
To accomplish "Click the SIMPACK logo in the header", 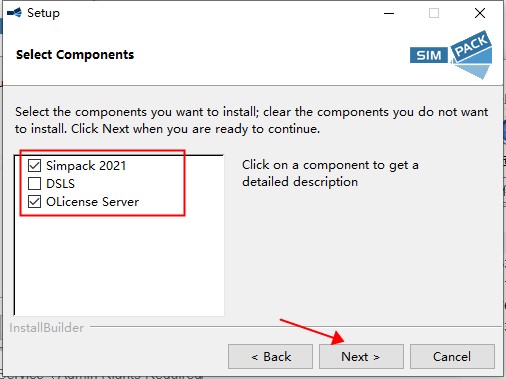I will pyautogui.click(x=451, y=55).
